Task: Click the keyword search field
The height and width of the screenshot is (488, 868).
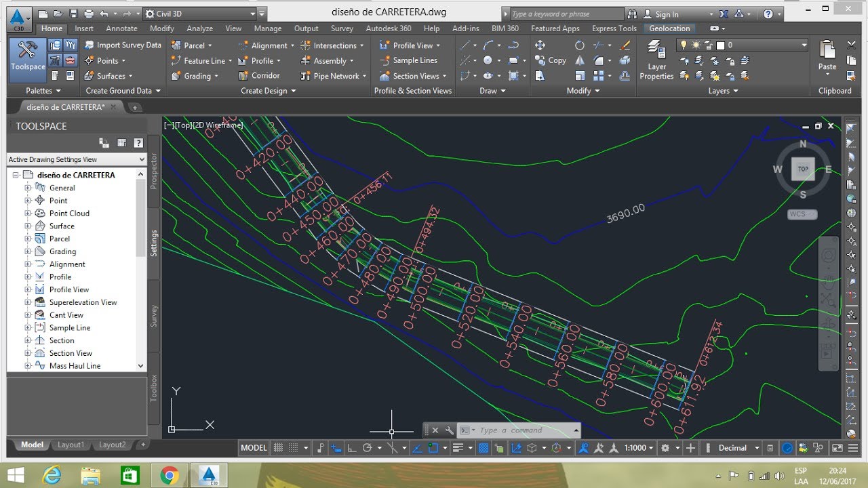Action: (x=566, y=14)
